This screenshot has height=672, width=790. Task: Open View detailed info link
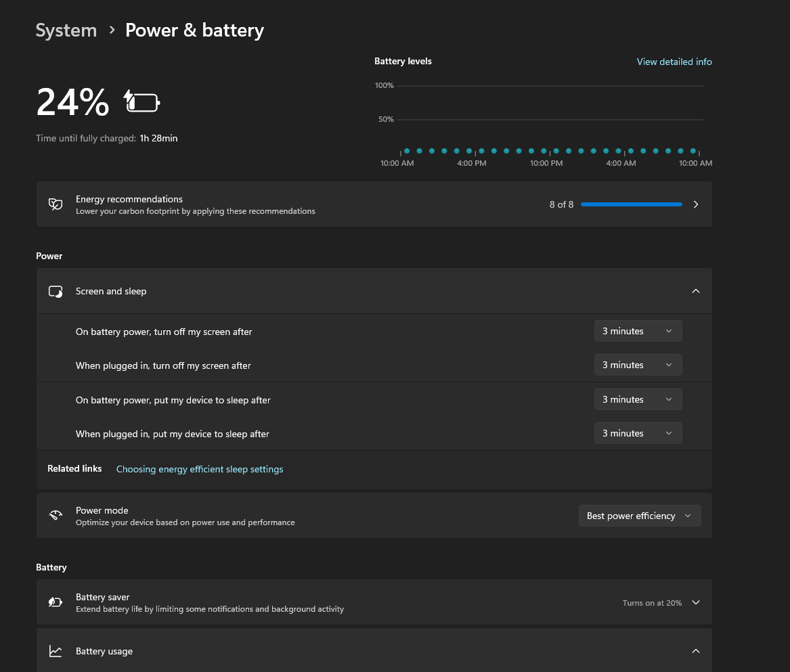pyautogui.click(x=674, y=62)
